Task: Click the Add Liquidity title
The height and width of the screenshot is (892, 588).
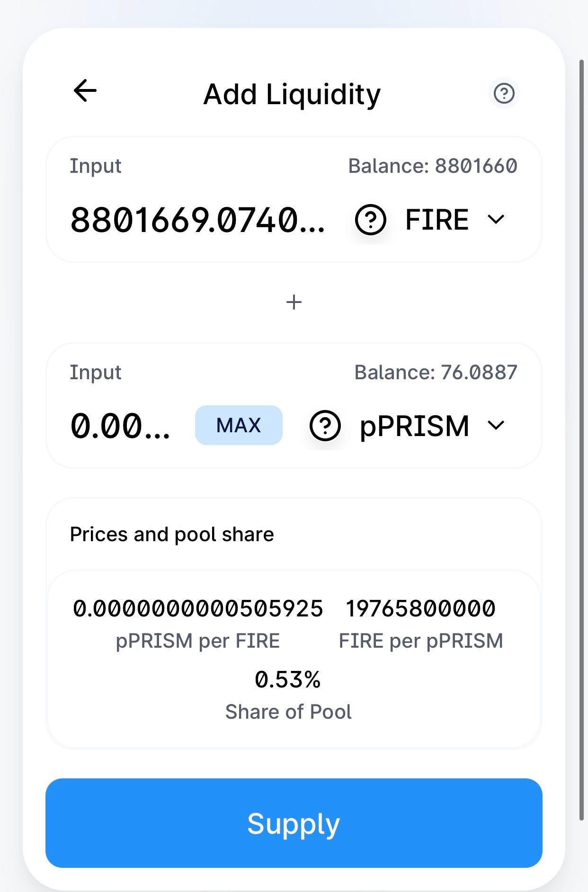Action: tap(292, 94)
